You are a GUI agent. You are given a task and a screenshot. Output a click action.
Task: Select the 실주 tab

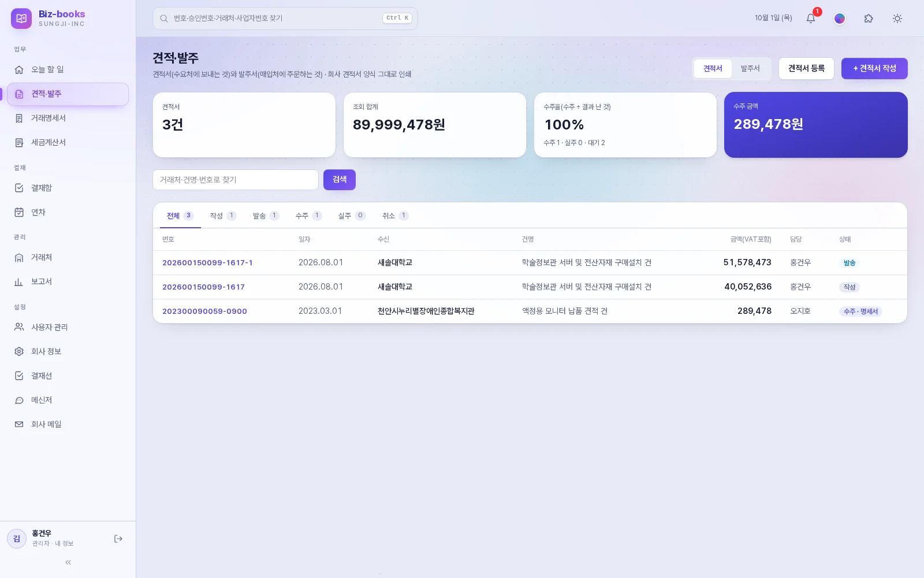point(352,216)
